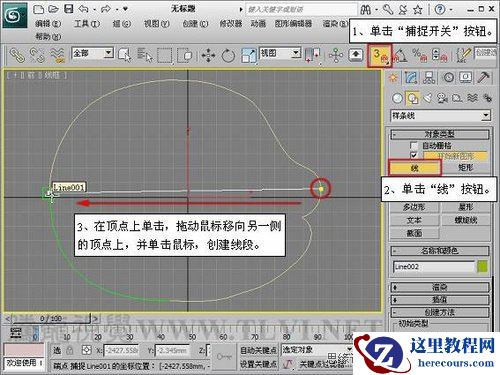500x375 pixels.
Task: Click the binoculars search icon
Action: [366, 9]
